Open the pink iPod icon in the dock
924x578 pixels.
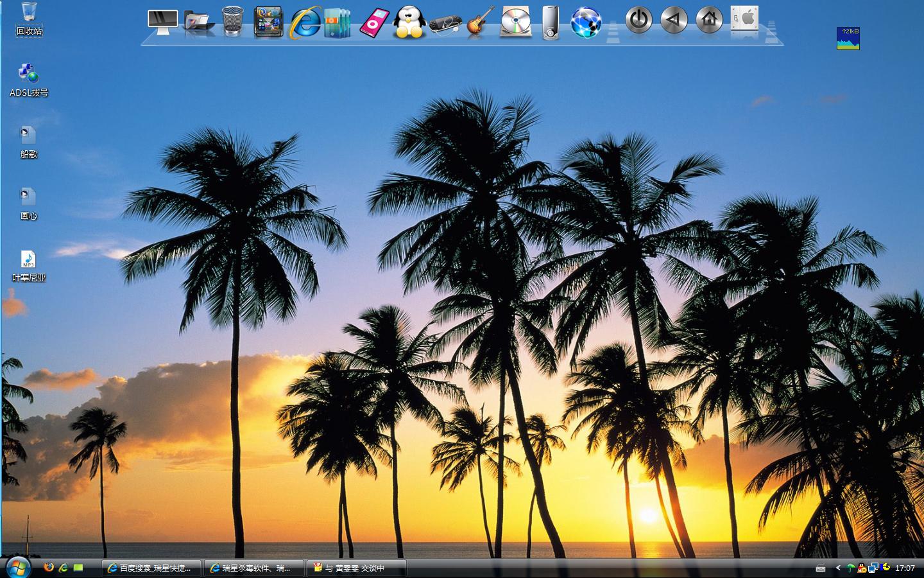(375, 22)
